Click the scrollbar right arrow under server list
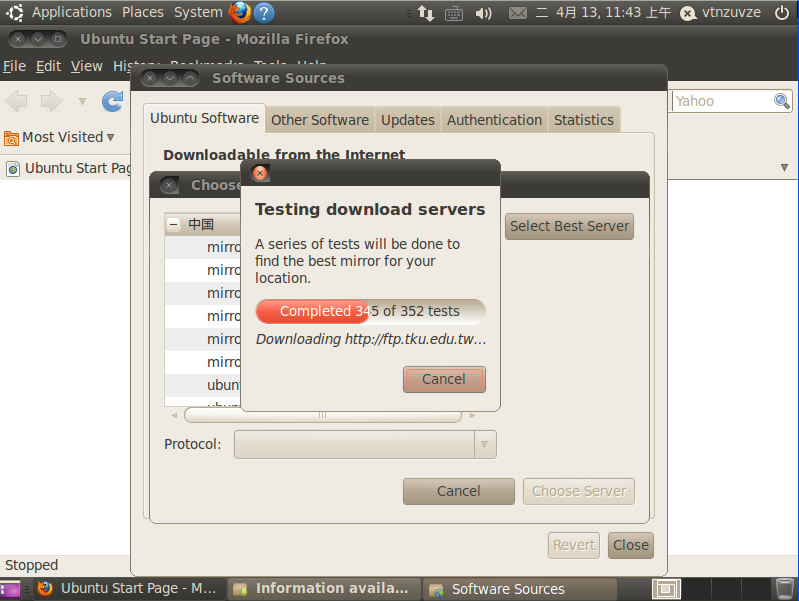 472,415
